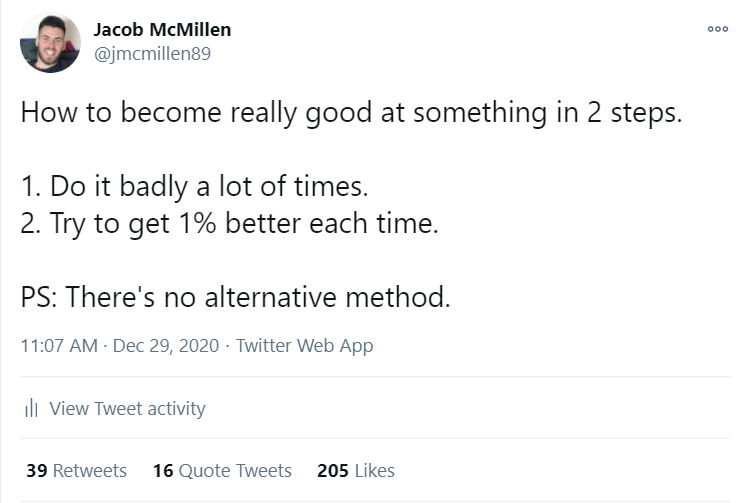The image size is (748, 503).
Task: Click the Dec 29, 2020 date
Action: coord(166,346)
